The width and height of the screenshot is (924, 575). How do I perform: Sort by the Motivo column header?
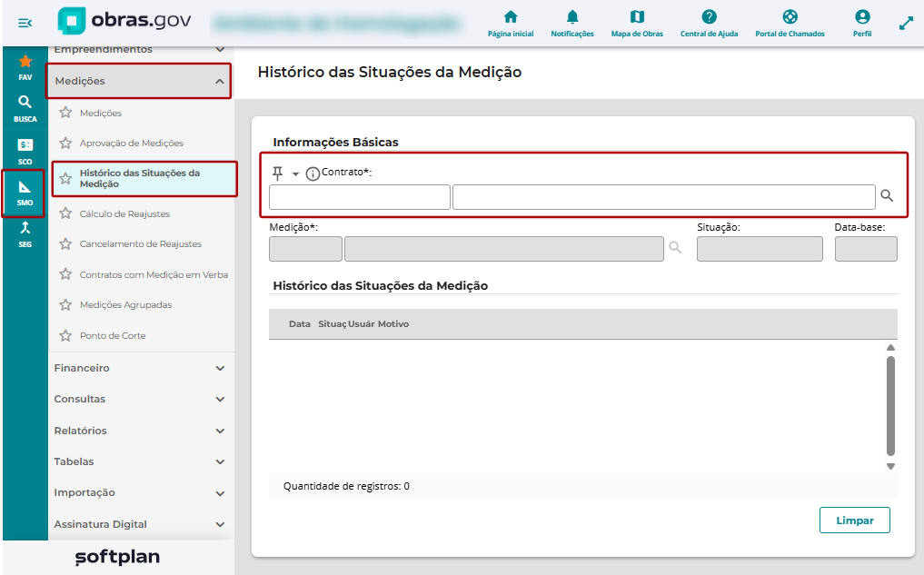pyautogui.click(x=393, y=324)
